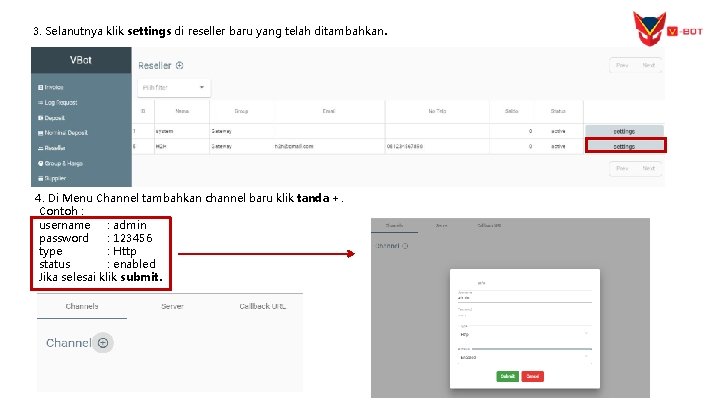Click Next below the reseller table
The height and width of the screenshot is (405, 720).
click(648, 169)
